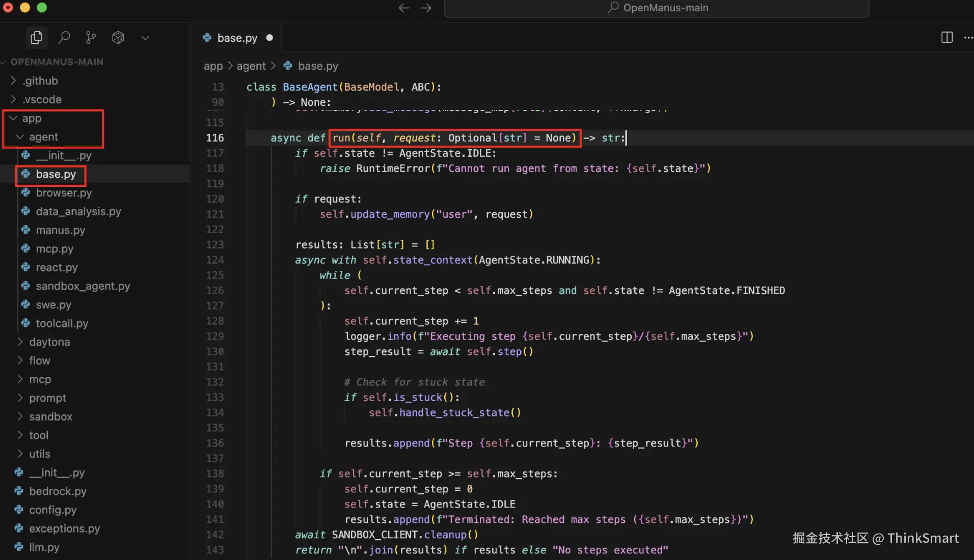Open data_analysis.py in the explorer
The width and height of the screenshot is (974, 560).
tap(78, 212)
